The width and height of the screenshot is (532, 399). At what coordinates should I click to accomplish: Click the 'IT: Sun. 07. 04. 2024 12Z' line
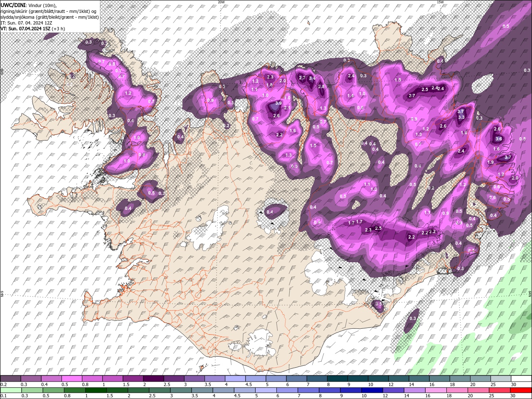click(x=25, y=23)
